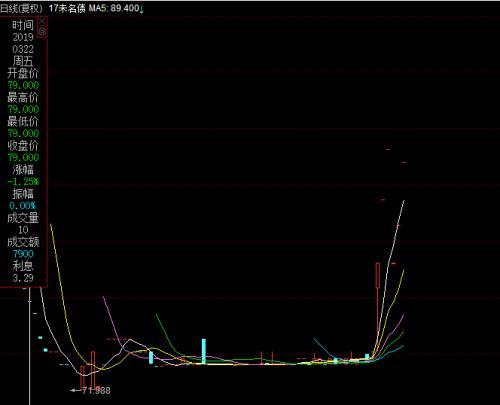Select the short cyan candle near left dip
This screenshot has height=405, width=500.
(151, 358)
